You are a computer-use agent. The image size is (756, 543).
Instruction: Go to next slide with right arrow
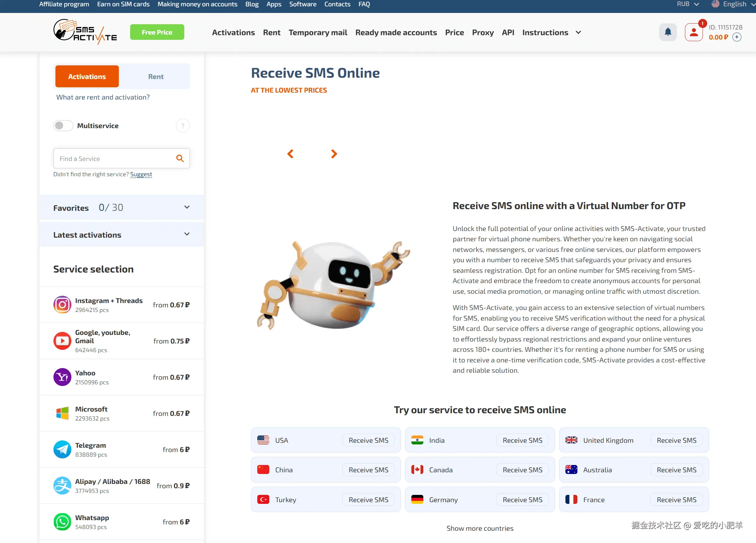click(x=334, y=154)
